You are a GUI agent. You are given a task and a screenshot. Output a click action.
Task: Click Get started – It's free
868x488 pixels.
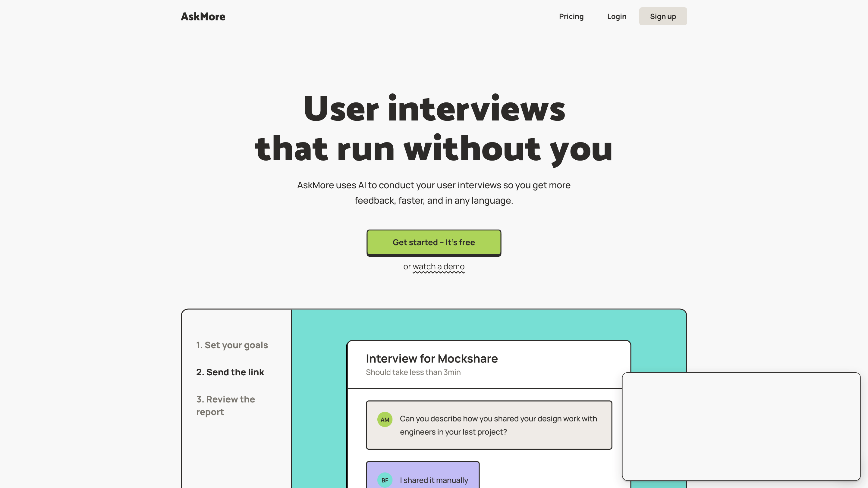(434, 242)
